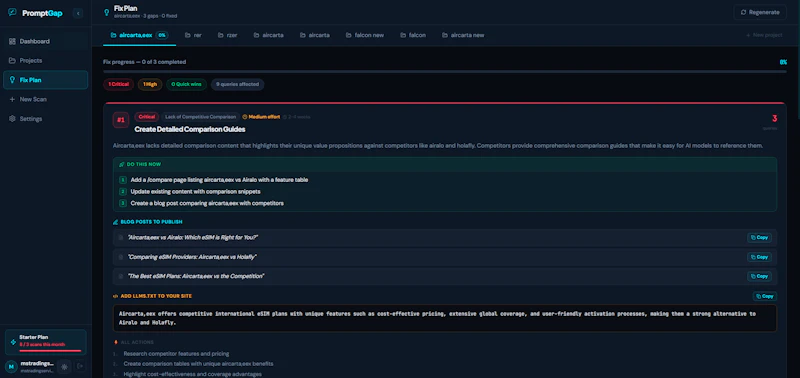Click the PromptGap logo icon
Image resolution: width=800 pixels, height=378 pixels.
click(x=12, y=13)
